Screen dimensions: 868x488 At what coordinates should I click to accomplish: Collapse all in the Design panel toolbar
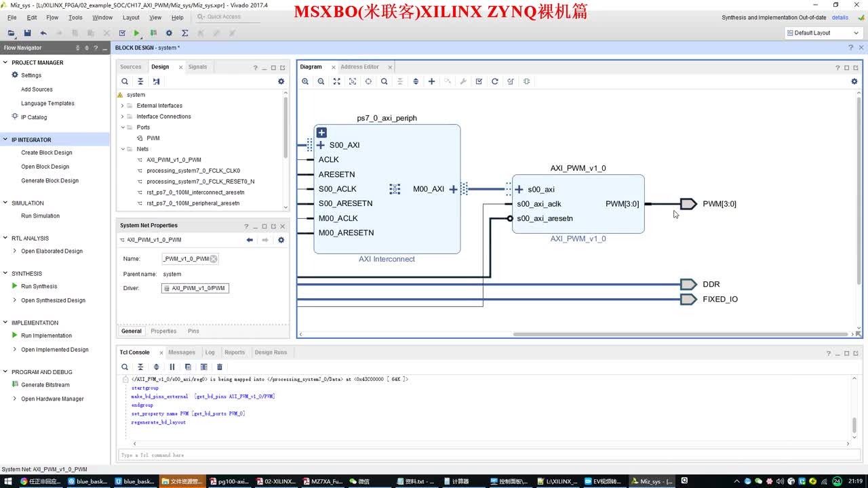(x=140, y=81)
